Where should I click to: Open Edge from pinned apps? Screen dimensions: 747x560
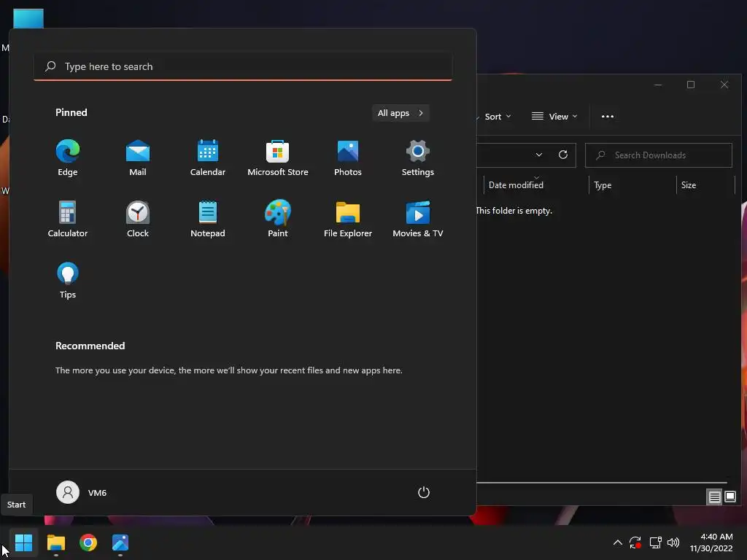(x=68, y=158)
